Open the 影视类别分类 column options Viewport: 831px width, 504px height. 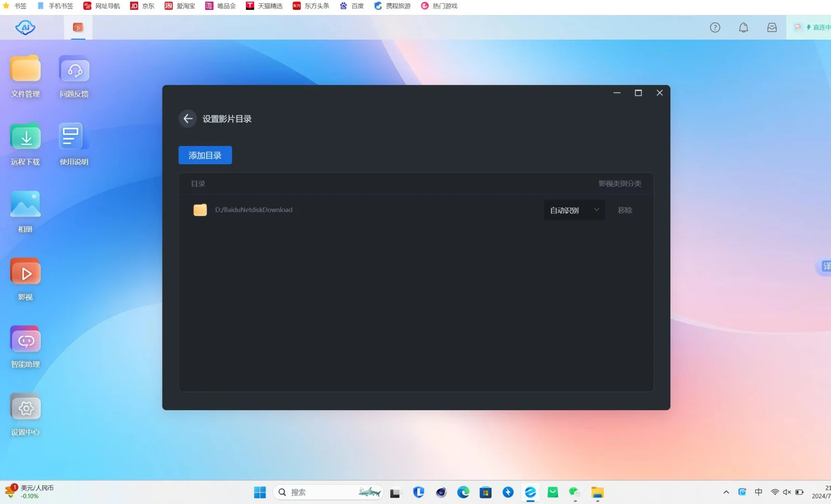[x=620, y=183]
